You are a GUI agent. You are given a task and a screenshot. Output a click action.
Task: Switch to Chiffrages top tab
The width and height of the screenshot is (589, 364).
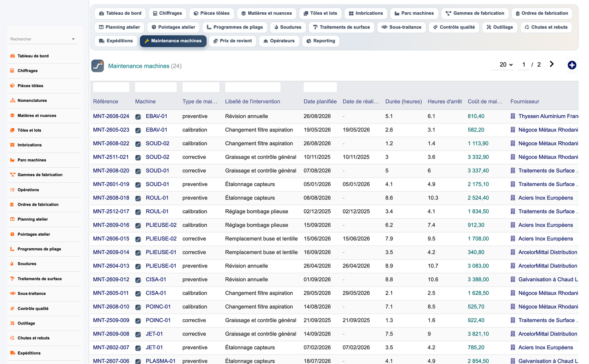[x=167, y=13]
